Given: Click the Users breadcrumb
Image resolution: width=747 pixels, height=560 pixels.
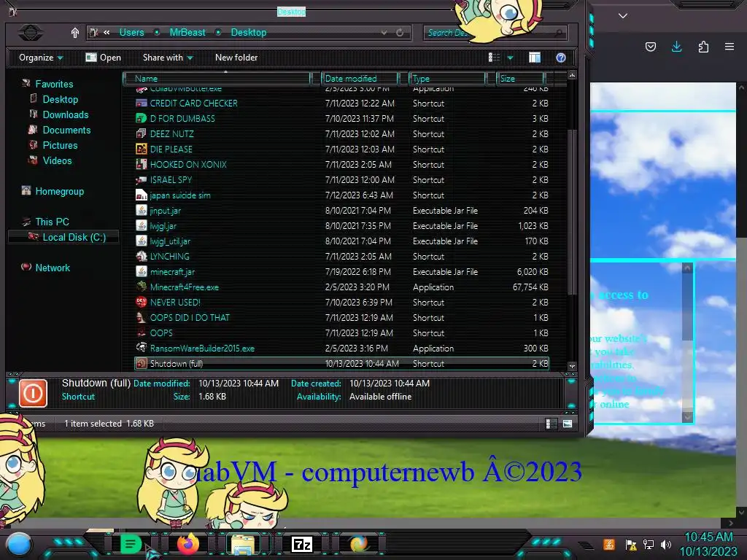Looking at the screenshot, I should click(131, 32).
